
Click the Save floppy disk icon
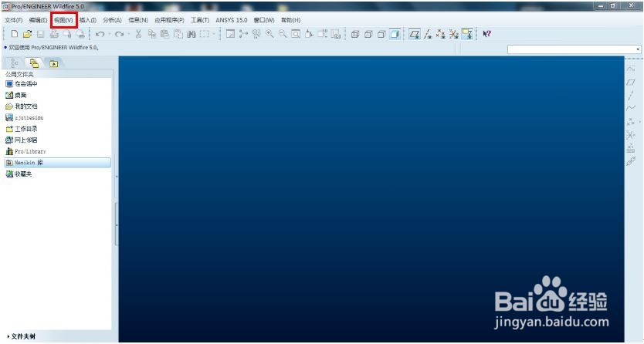(x=41, y=34)
